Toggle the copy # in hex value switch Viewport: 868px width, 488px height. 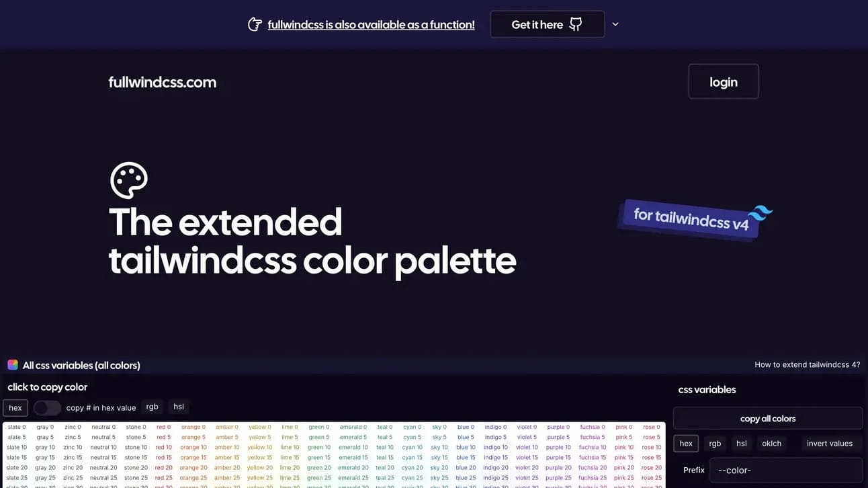tap(47, 408)
